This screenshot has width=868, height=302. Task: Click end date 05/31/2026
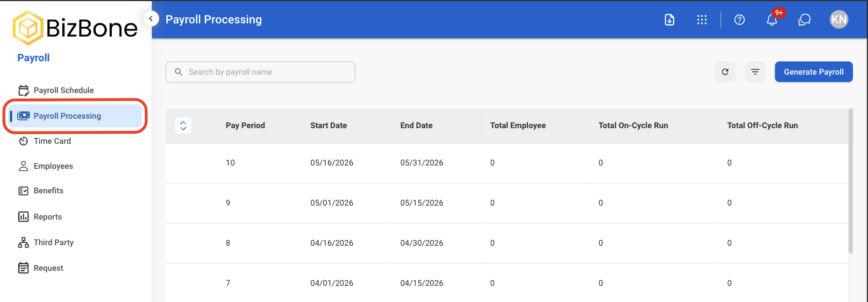tap(422, 163)
